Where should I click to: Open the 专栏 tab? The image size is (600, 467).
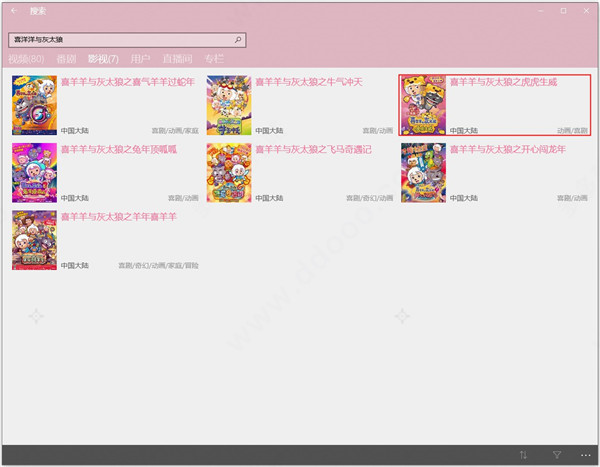click(x=214, y=59)
